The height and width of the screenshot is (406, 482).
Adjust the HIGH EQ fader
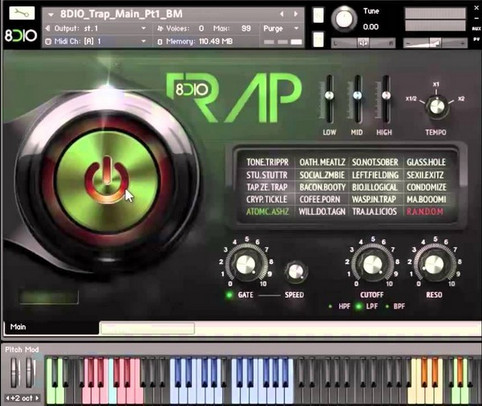pyautogui.click(x=386, y=95)
